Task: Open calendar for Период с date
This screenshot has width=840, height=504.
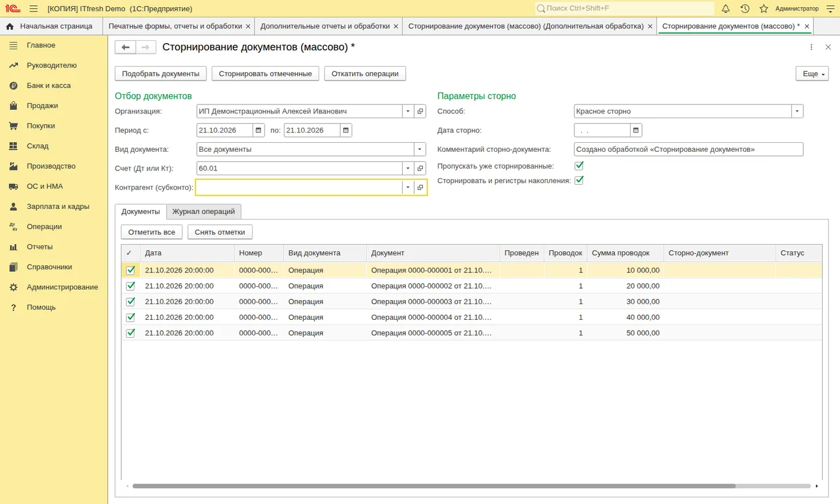Action: 259,130
